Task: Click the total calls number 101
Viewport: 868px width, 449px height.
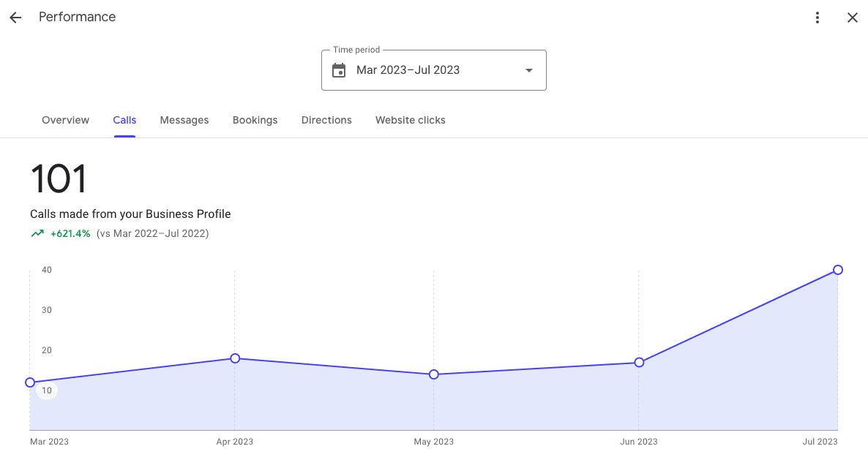Action: (x=59, y=178)
